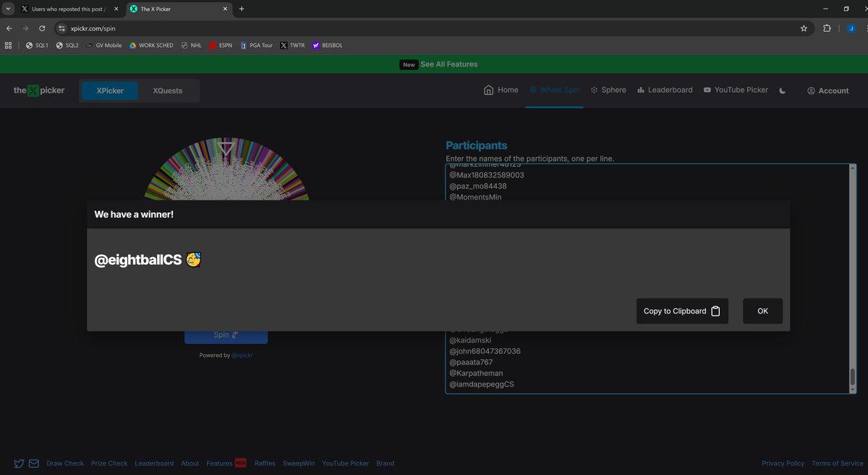The image size is (868, 475).
Task: Open the PGA Tour bookmark
Action: tap(257, 45)
